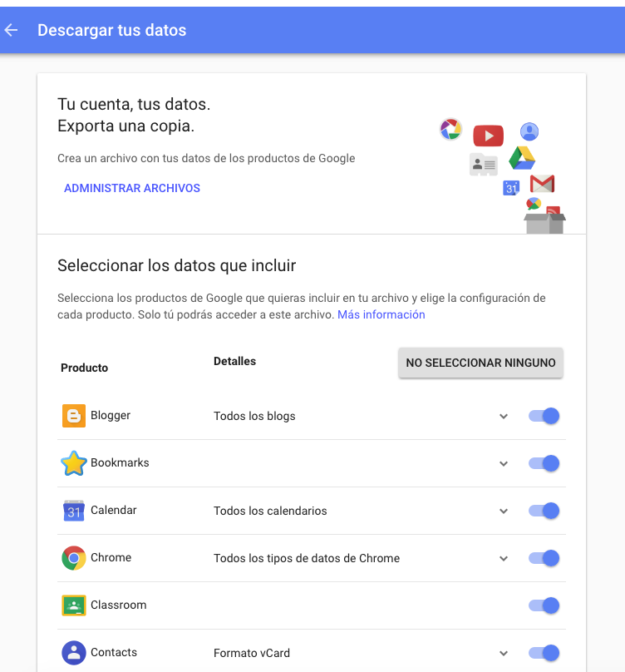Expand Calendar options with the chevron
This screenshot has width=625, height=672.
pos(504,511)
